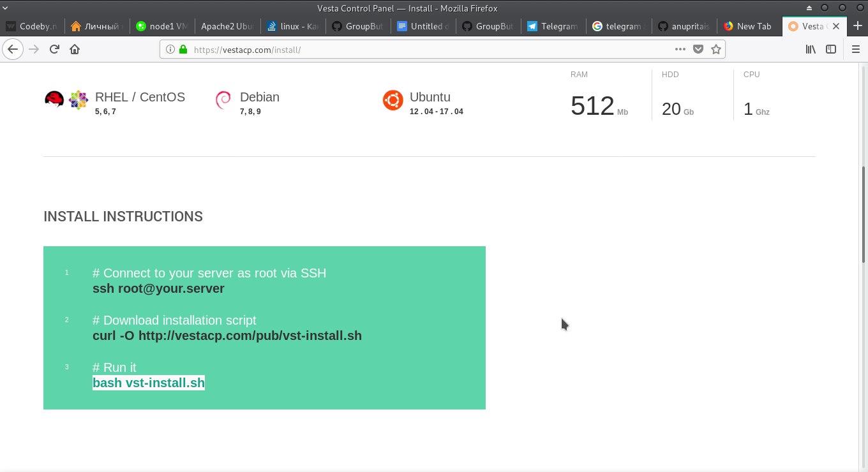Go back to the previous page
Image resolution: width=868 pixels, height=472 pixels.
13,49
